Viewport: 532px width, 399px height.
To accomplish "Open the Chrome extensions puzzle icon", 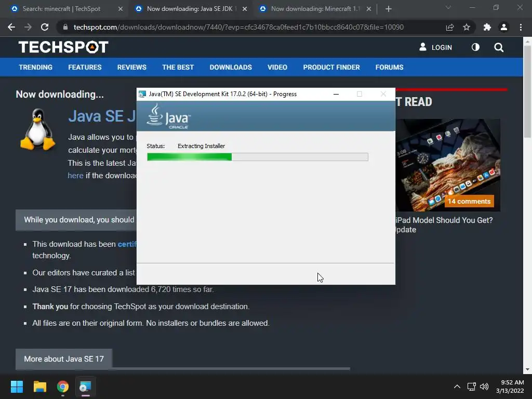I will point(487,27).
